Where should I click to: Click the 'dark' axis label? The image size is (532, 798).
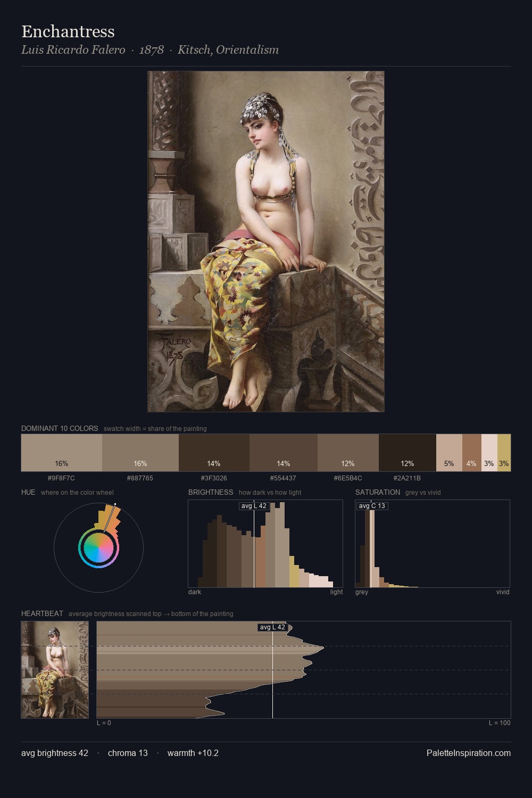pos(195,592)
